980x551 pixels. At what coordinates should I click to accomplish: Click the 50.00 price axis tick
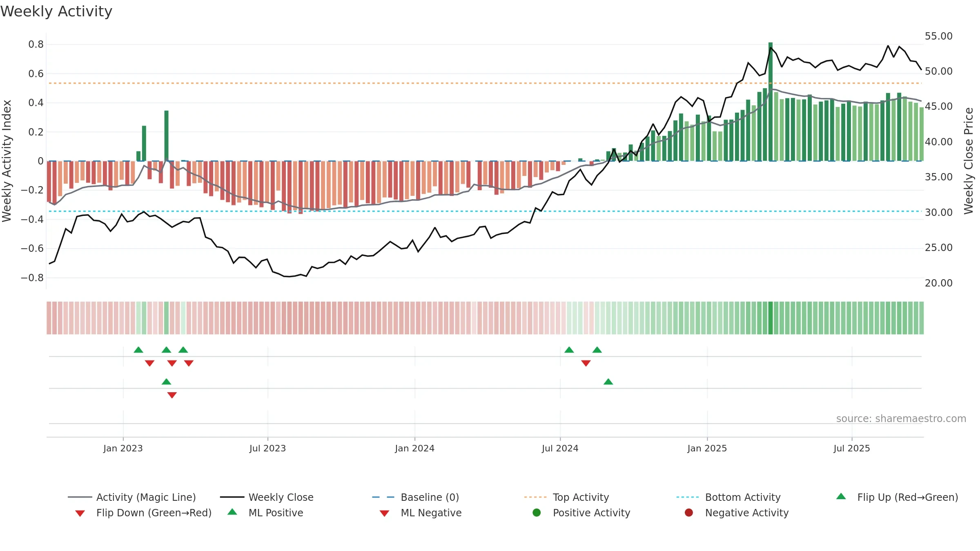[939, 71]
